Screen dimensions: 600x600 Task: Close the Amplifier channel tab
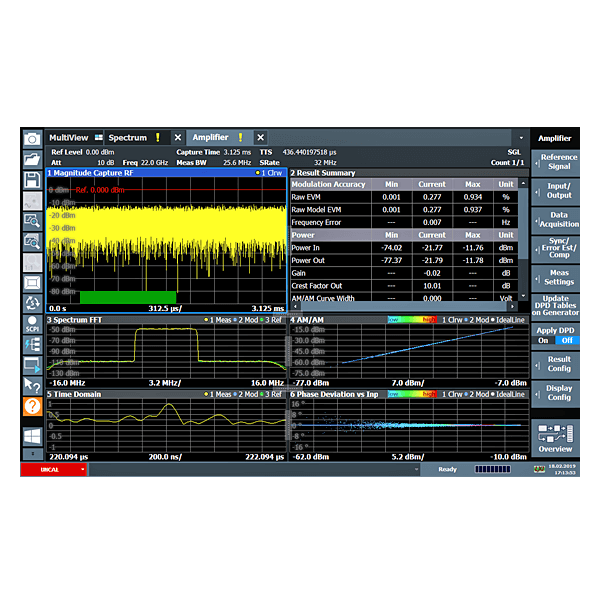point(261,137)
